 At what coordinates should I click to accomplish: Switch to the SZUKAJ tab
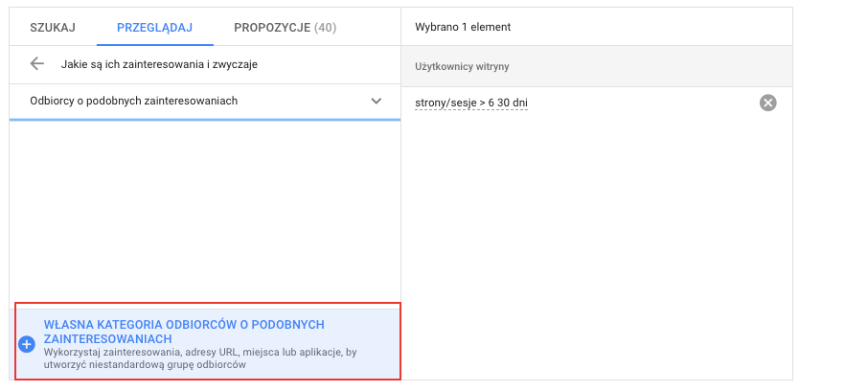53,28
